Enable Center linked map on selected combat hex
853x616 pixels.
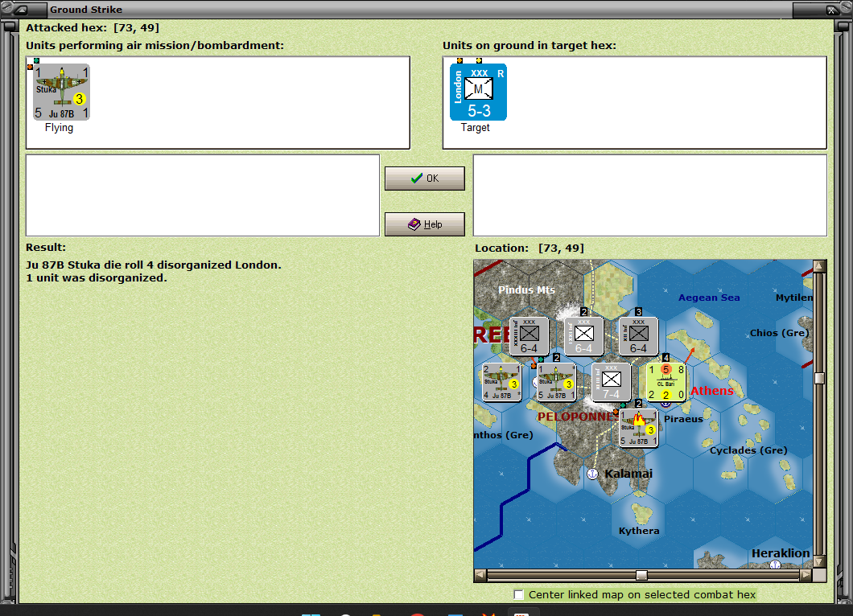point(519,594)
